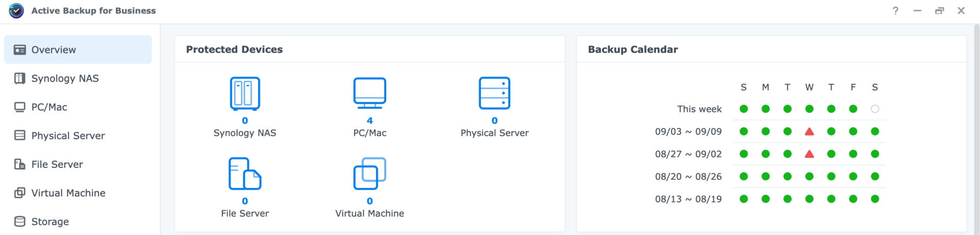Click This week's Sunday green dot
This screenshot has width=980, height=235.
(744, 109)
